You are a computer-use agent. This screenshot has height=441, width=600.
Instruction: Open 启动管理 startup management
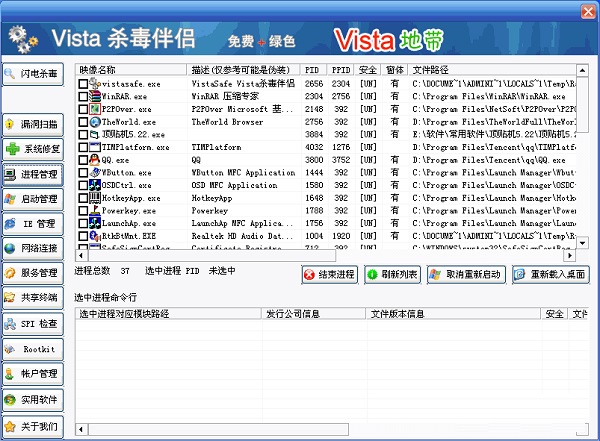33,199
